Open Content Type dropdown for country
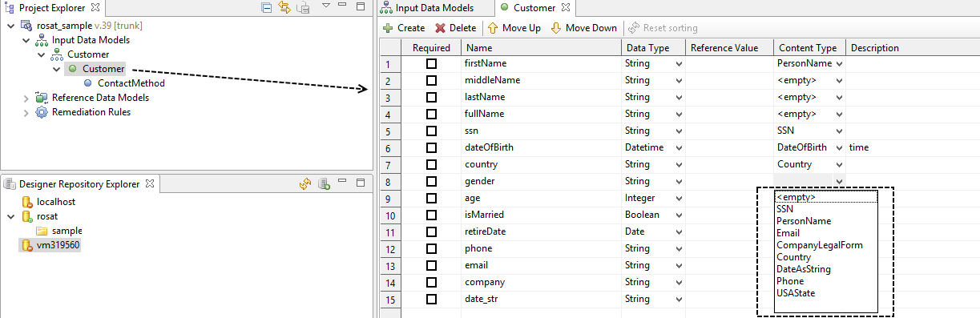The image size is (980, 318). (839, 164)
